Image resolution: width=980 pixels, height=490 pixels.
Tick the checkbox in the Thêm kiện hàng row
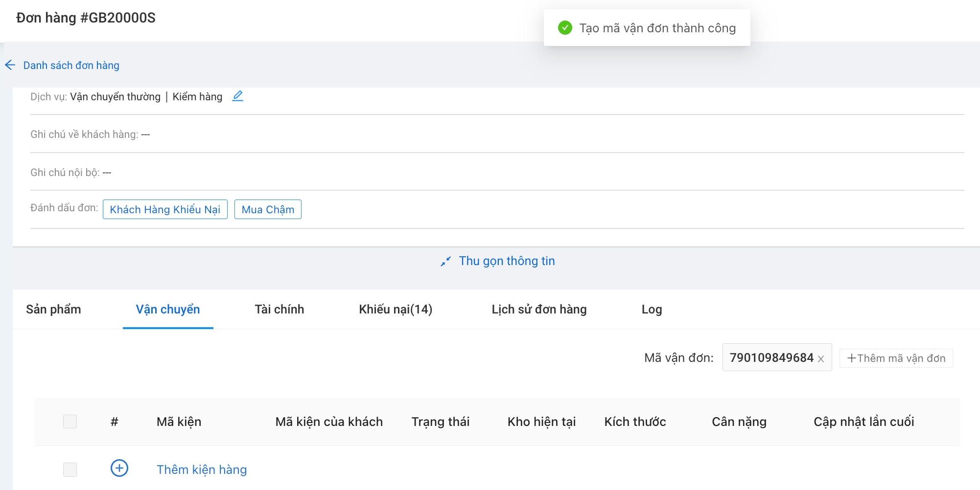[x=70, y=469]
